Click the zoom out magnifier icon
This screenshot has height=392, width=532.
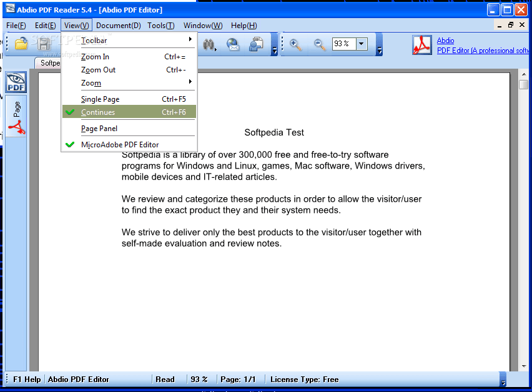tap(320, 44)
